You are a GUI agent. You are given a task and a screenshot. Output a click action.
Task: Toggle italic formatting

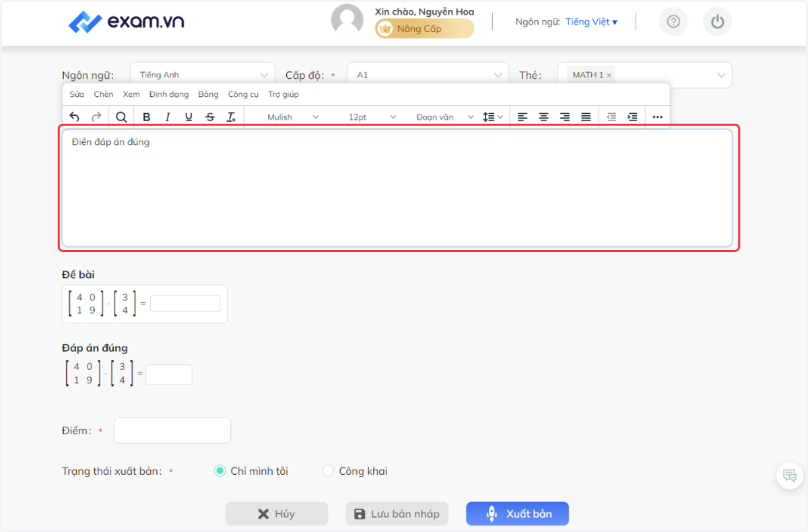pyautogui.click(x=168, y=117)
